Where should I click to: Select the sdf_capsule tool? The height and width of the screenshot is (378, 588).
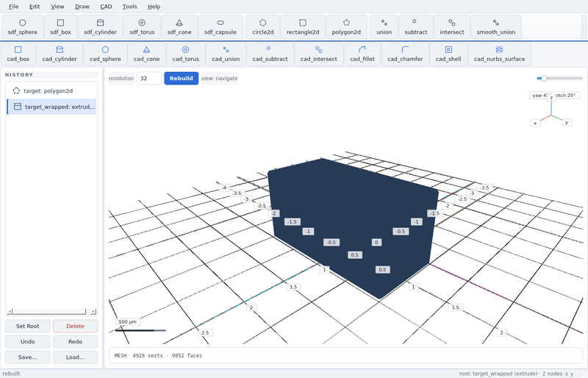[x=220, y=27]
